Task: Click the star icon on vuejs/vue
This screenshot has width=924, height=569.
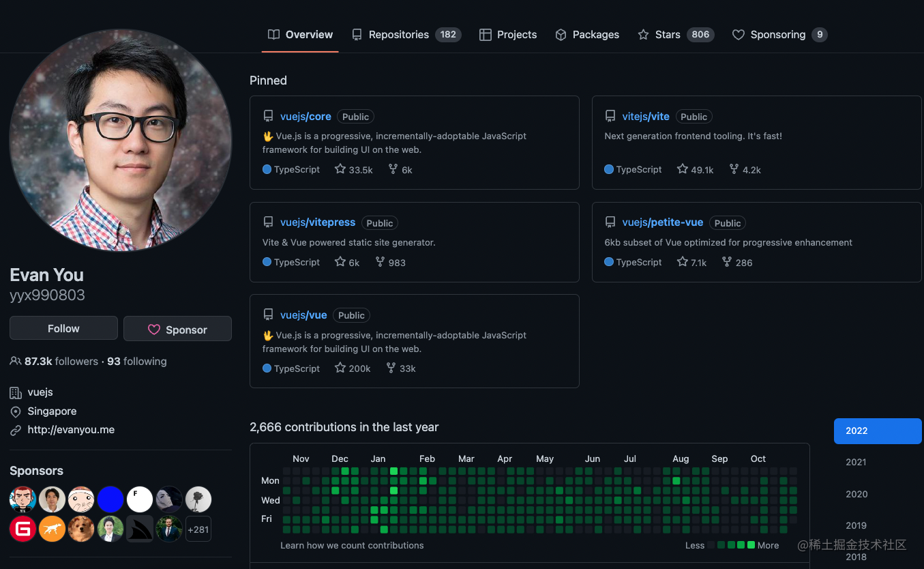Action: (340, 368)
